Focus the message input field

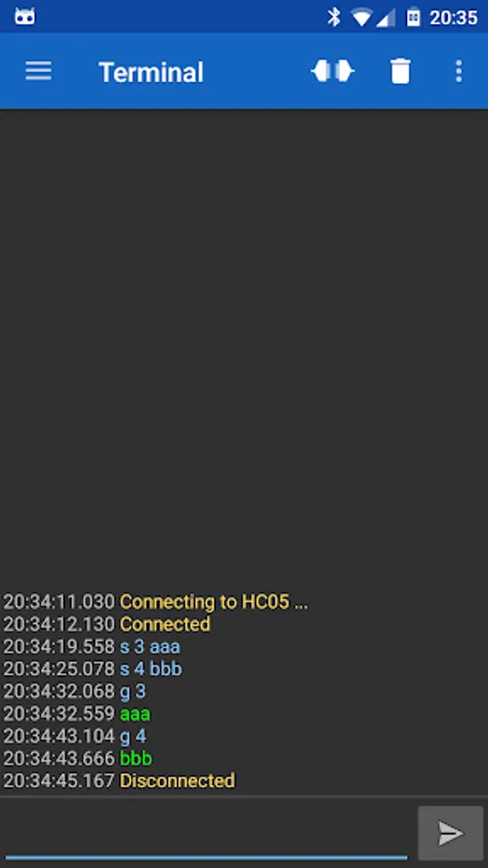point(206,832)
